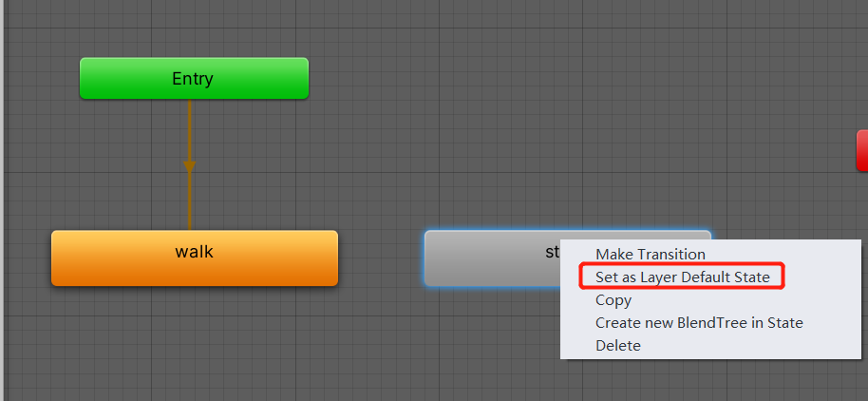Select the Entry to walk transition line
868x401 pixels.
[x=189, y=131]
